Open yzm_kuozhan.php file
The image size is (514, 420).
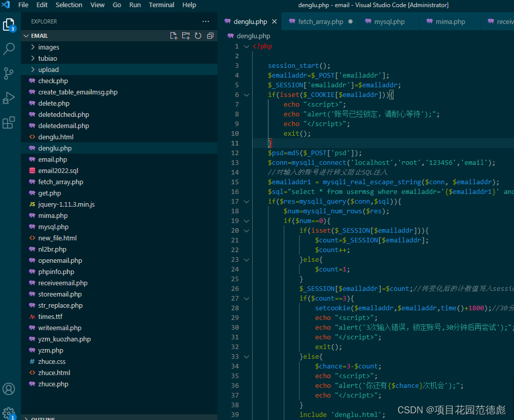click(x=119, y=339)
